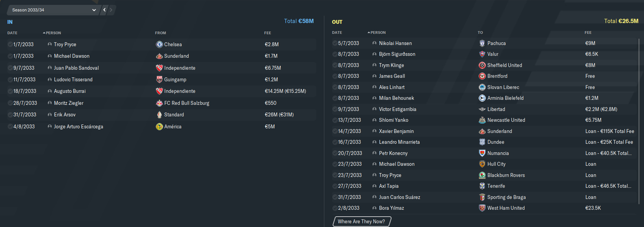Screen dimensions: 644x227
Task: Click the Libertad club badge
Action: coord(482,109)
